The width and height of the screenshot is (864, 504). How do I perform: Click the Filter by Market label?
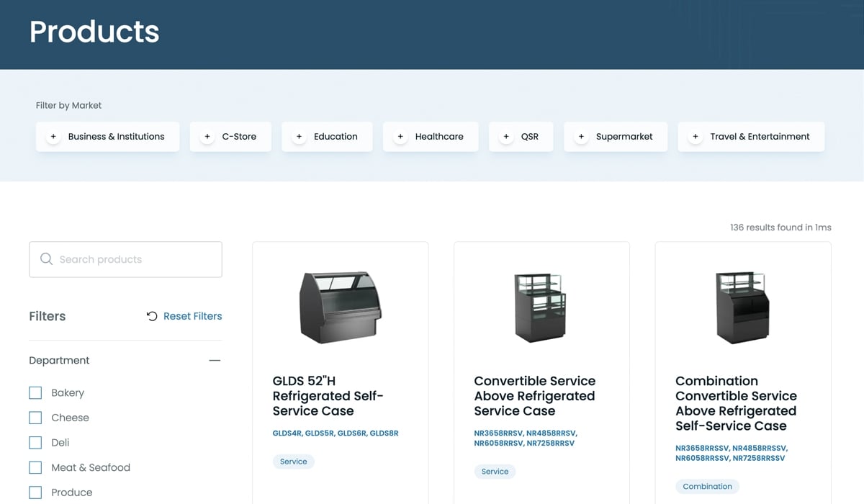pos(68,105)
